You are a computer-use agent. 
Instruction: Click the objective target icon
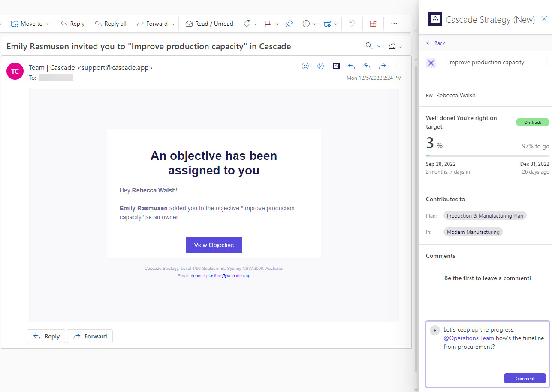[x=431, y=63]
